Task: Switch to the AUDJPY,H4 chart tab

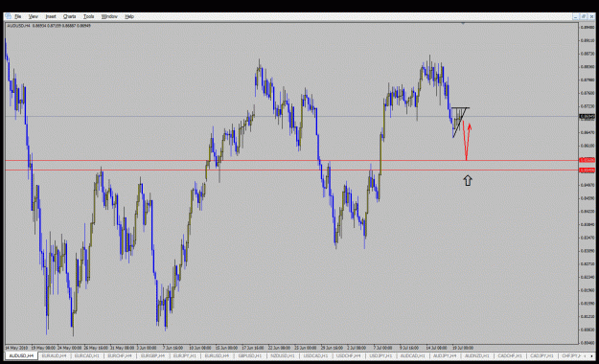Action: 445,355
